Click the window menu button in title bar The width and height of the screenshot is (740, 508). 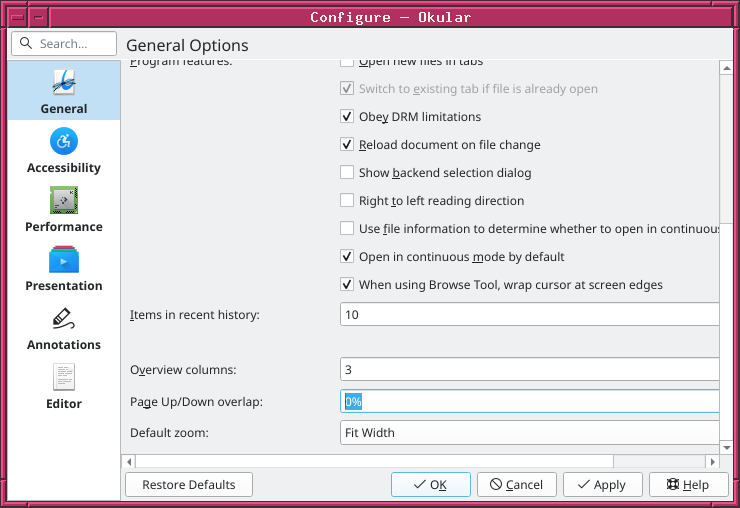click(x=18, y=17)
